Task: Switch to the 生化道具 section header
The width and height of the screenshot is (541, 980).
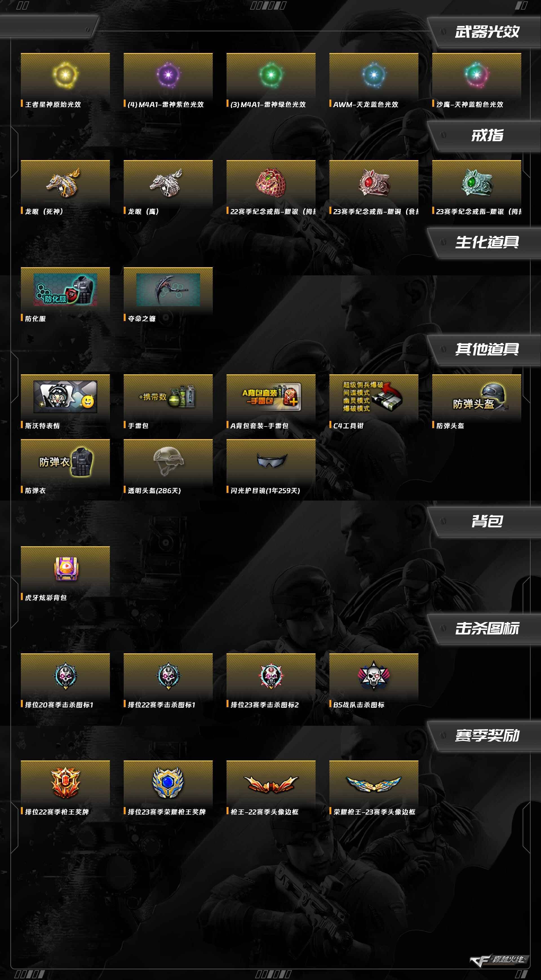Action: click(x=487, y=242)
